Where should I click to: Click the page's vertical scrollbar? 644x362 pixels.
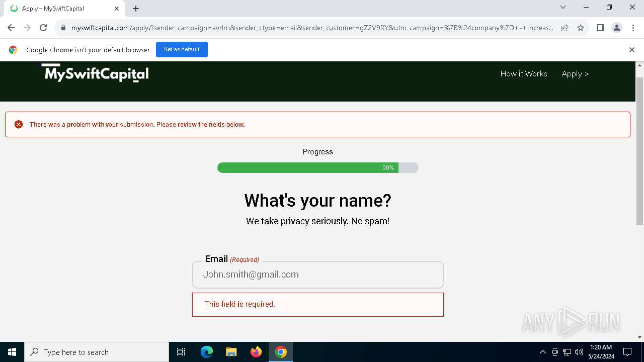[x=640, y=151]
